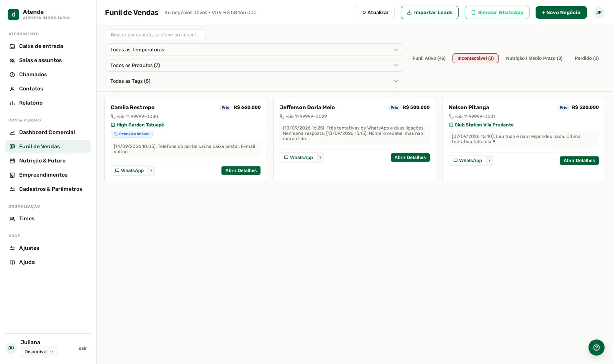
Task: Click the Salas e assuntos icon
Action: click(x=12, y=61)
